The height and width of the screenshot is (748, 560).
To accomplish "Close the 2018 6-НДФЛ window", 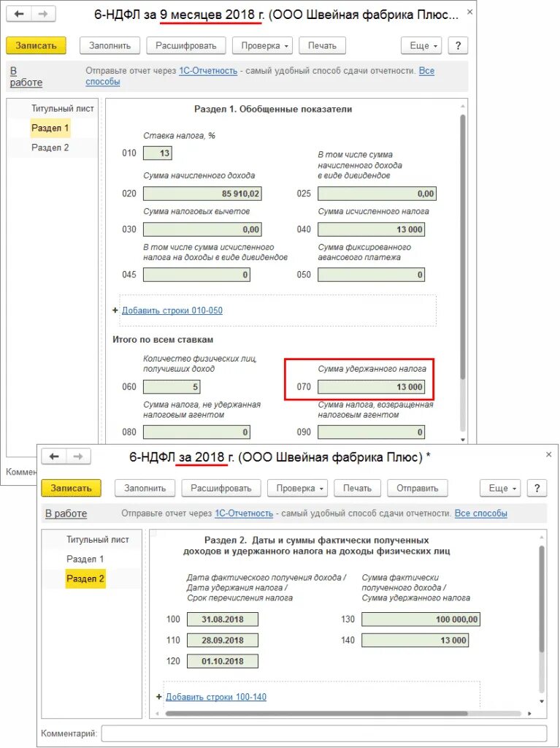I will 548,454.
